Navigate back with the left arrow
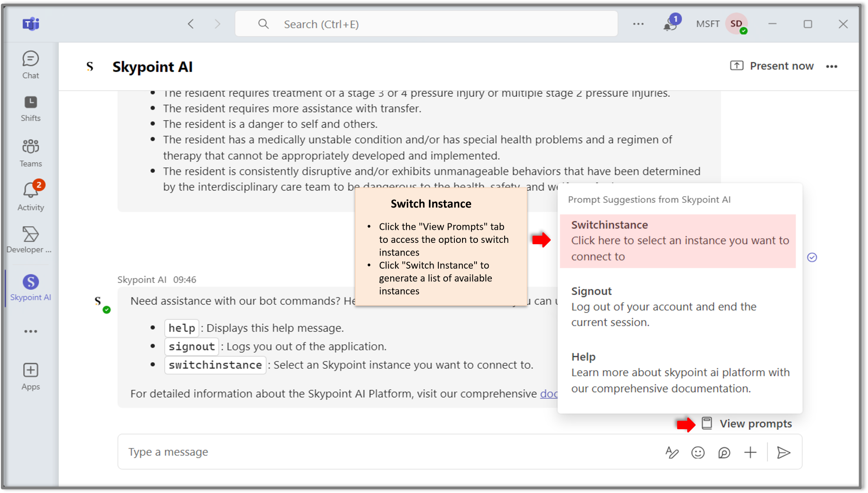The width and height of the screenshot is (868, 493). (191, 24)
